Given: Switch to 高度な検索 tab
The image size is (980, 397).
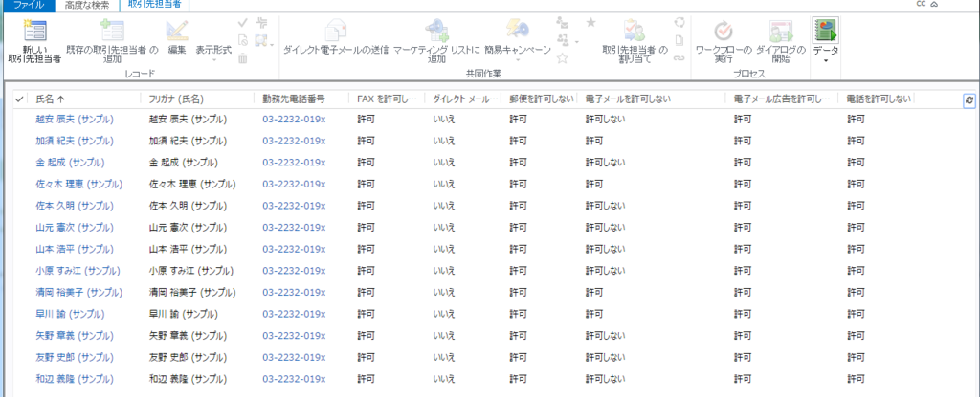Looking at the screenshot, I should 87,5.
